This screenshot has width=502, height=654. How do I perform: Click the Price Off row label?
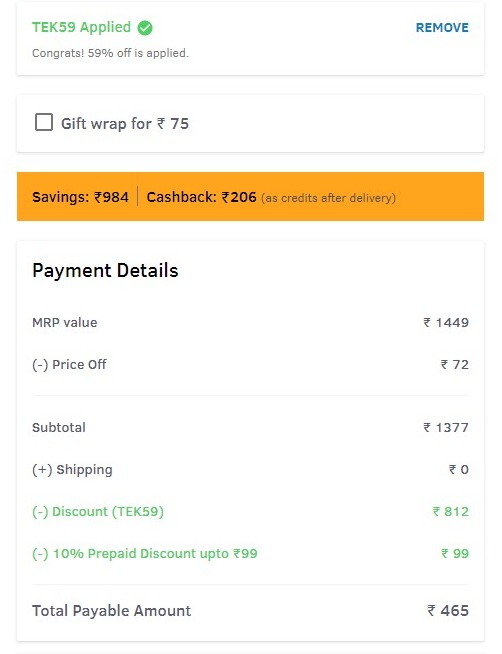pos(69,365)
